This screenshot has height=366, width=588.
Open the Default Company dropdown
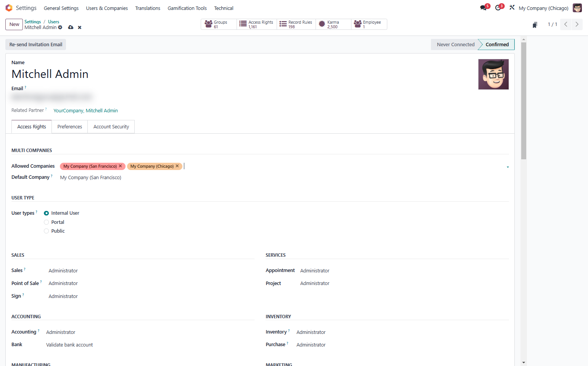[x=284, y=178]
